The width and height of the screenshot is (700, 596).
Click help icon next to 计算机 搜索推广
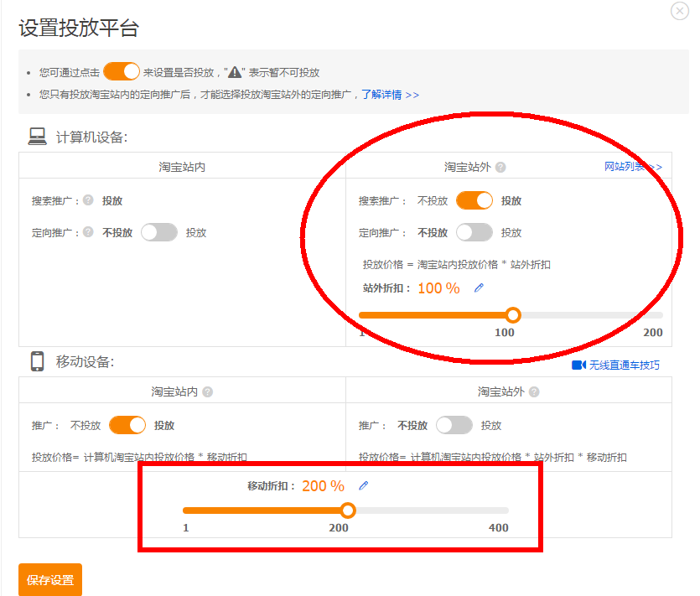88,201
